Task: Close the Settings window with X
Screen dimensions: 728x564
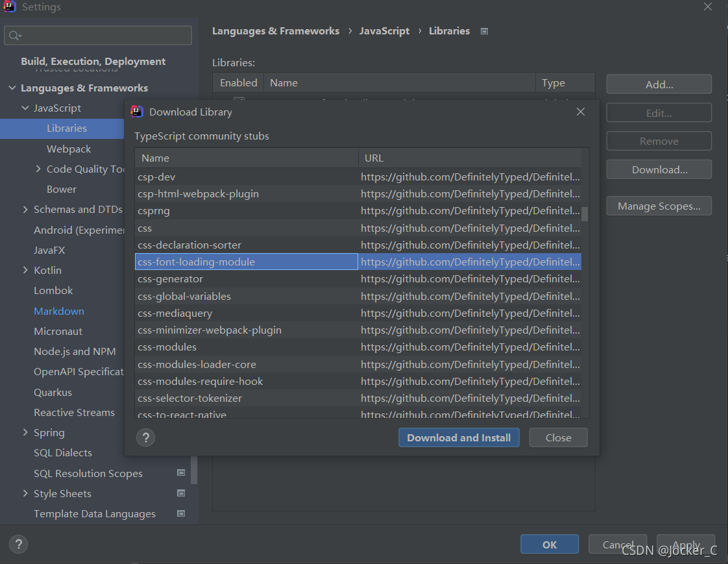Action: click(708, 7)
